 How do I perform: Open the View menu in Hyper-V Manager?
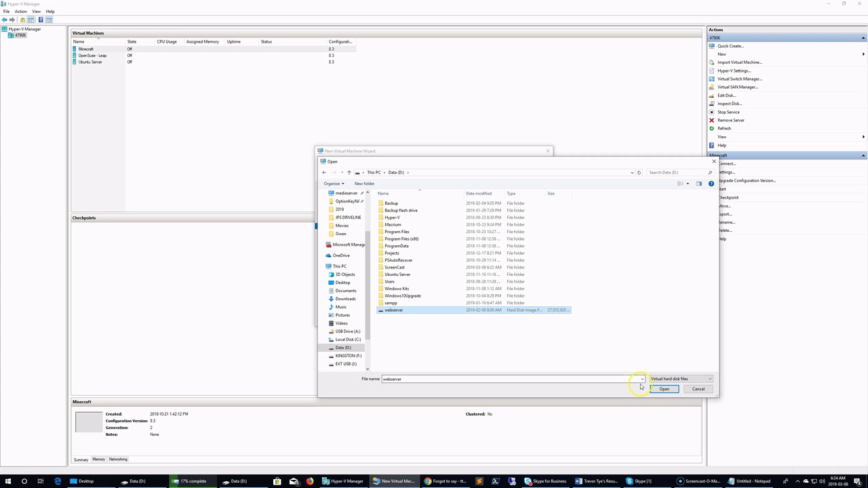(36, 12)
